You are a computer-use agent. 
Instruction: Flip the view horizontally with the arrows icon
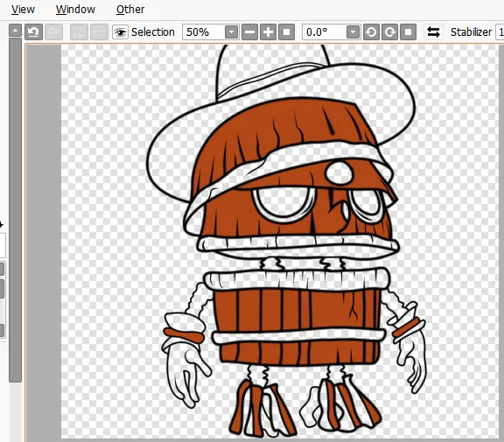pos(433,32)
